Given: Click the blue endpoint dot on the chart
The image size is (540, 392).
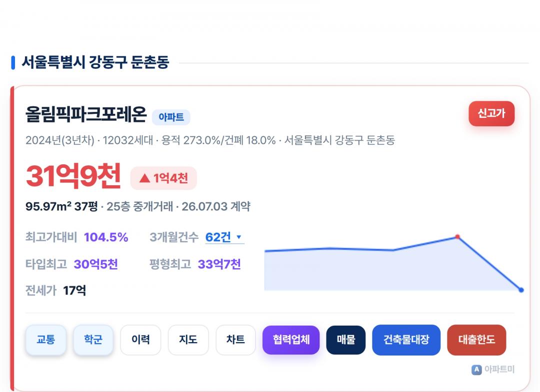Looking at the screenshot, I should coord(521,290).
